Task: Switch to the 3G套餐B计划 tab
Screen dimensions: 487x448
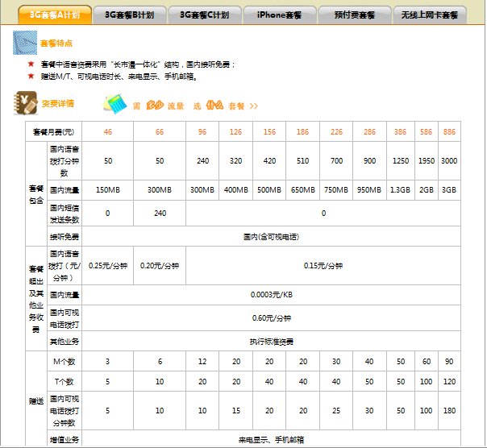Action: point(130,15)
